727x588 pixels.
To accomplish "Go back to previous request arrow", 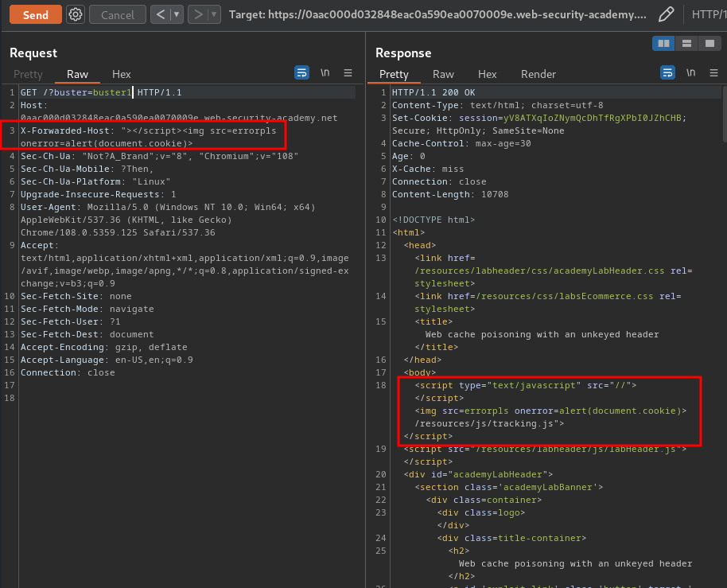I will pos(161,14).
